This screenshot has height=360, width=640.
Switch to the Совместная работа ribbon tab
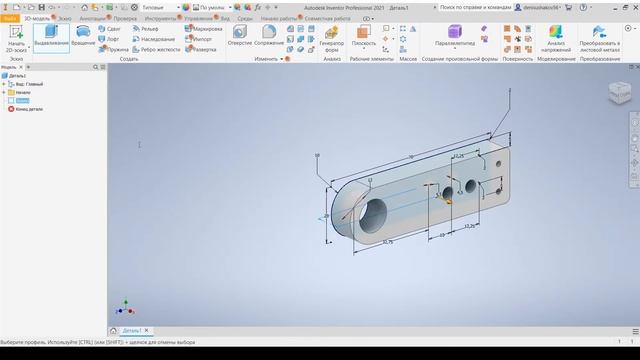coord(327,18)
